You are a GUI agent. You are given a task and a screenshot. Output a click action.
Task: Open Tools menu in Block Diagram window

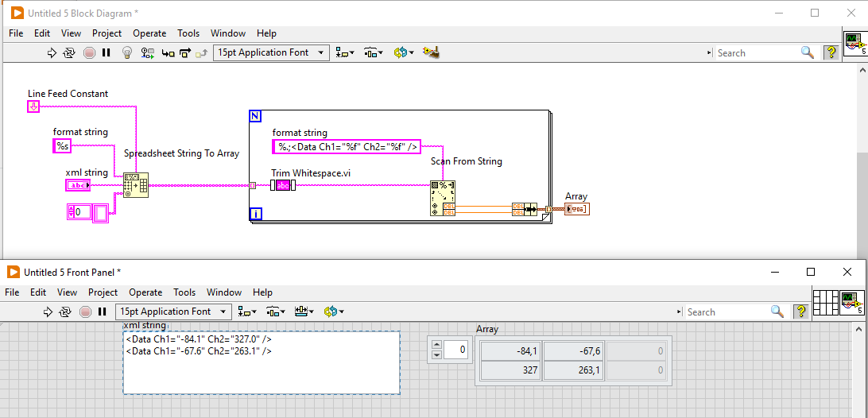pos(188,33)
